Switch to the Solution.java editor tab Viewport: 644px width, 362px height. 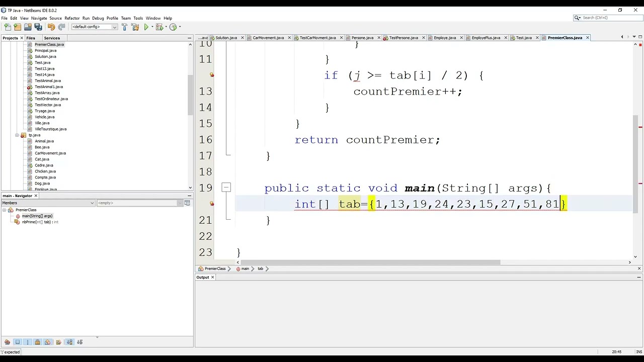(x=226, y=38)
